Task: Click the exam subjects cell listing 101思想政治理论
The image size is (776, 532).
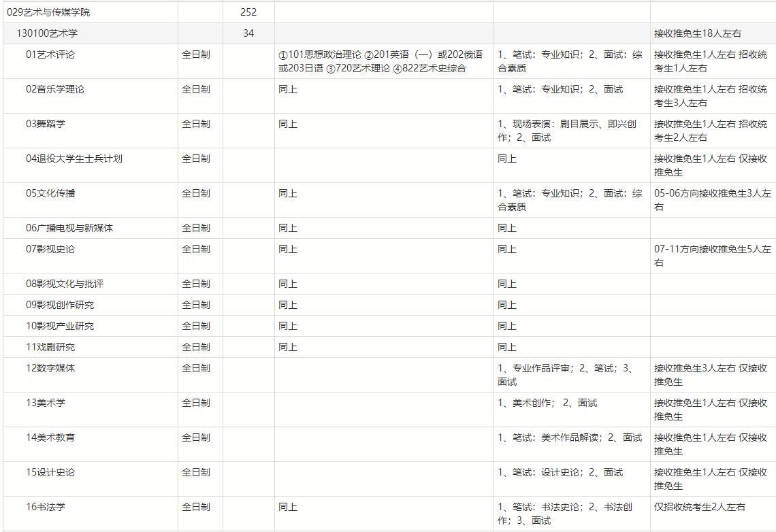Action: pos(381,61)
